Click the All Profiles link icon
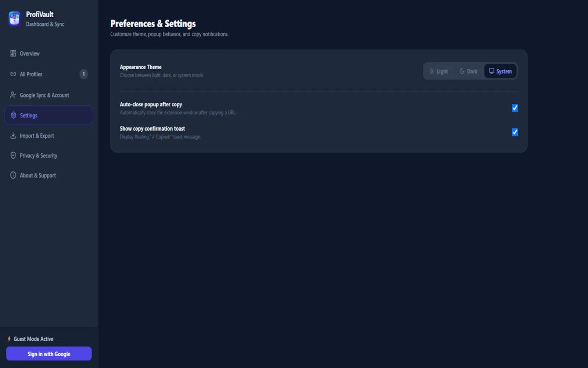The image size is (588, 368). 13,74
